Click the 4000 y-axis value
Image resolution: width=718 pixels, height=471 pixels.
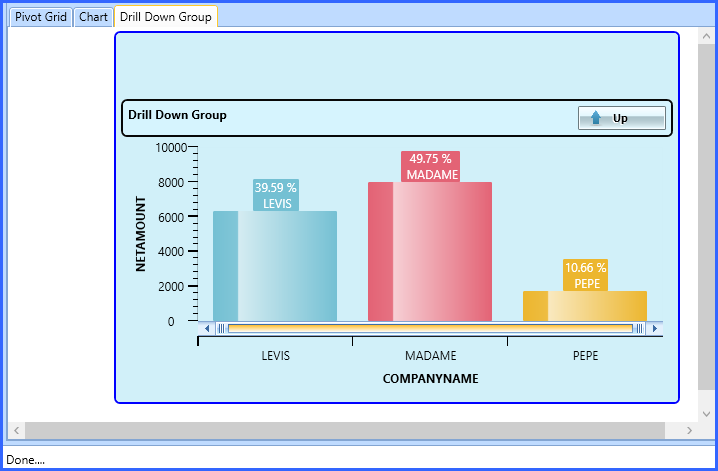coord(171,252)
